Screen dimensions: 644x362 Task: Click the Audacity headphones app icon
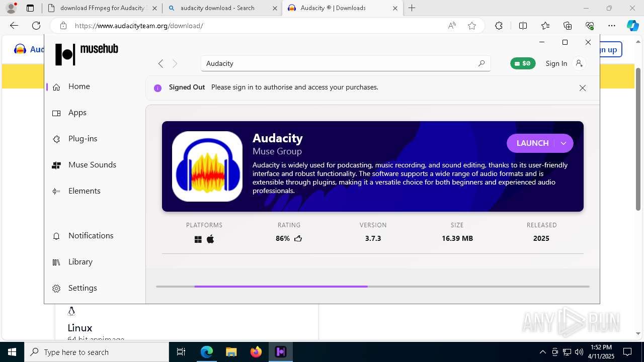pos(207,166)
